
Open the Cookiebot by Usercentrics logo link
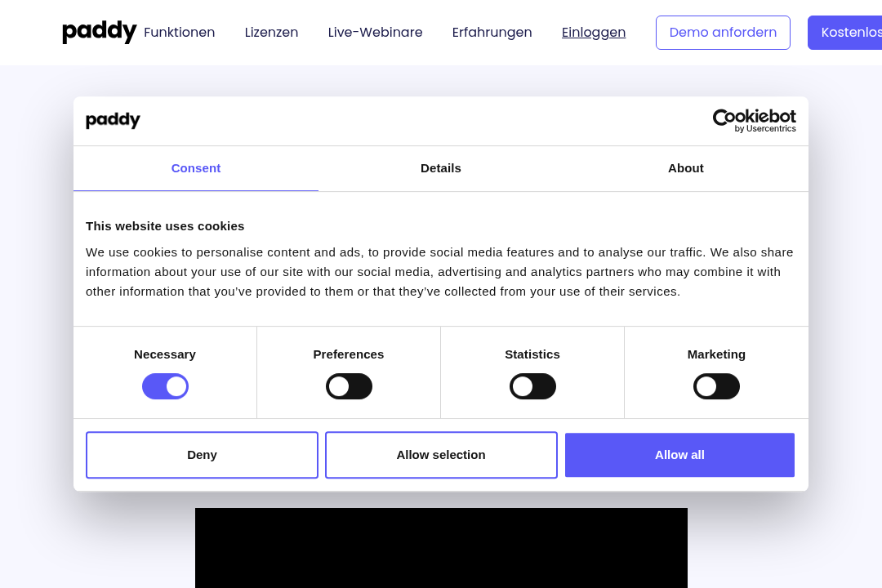tap(754, 120)
